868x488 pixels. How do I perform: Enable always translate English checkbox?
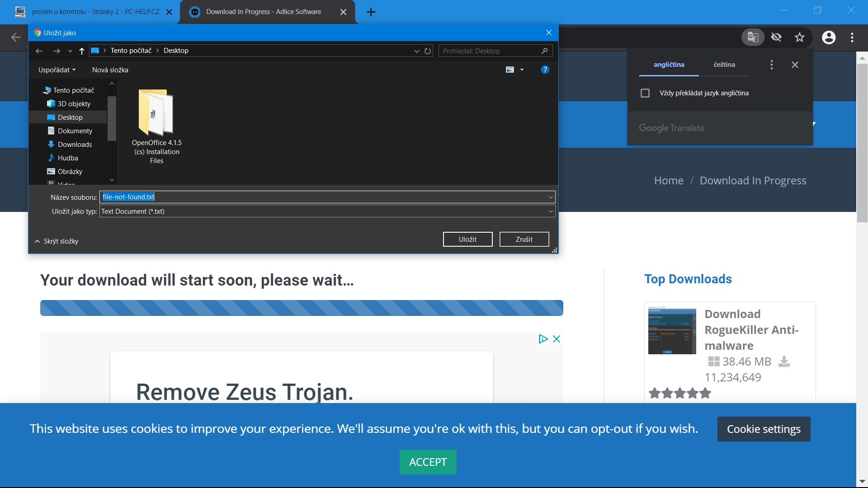click(645, 93)
